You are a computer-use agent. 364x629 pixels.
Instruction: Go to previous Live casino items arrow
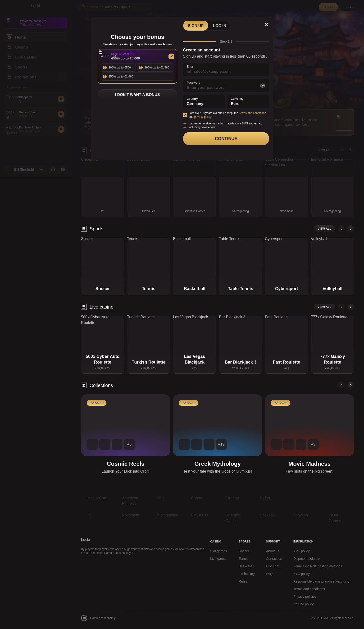pyautogui.click(x=341, y=307)
